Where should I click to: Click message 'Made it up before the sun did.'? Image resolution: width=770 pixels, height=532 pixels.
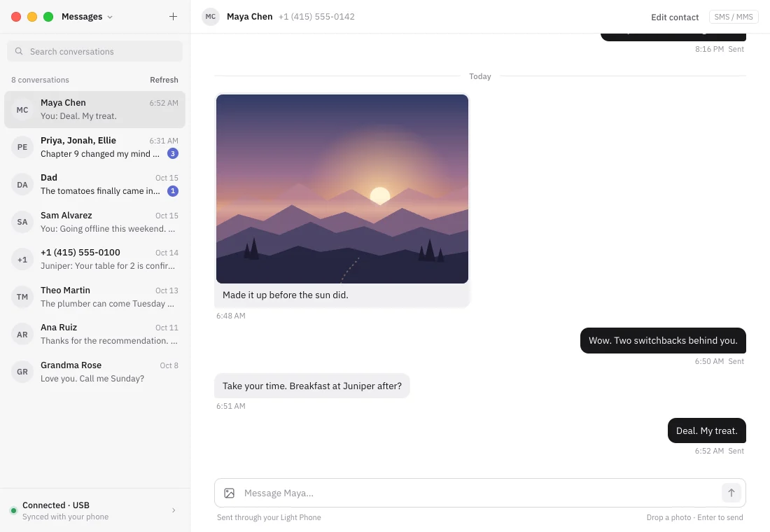pos(286,295)
